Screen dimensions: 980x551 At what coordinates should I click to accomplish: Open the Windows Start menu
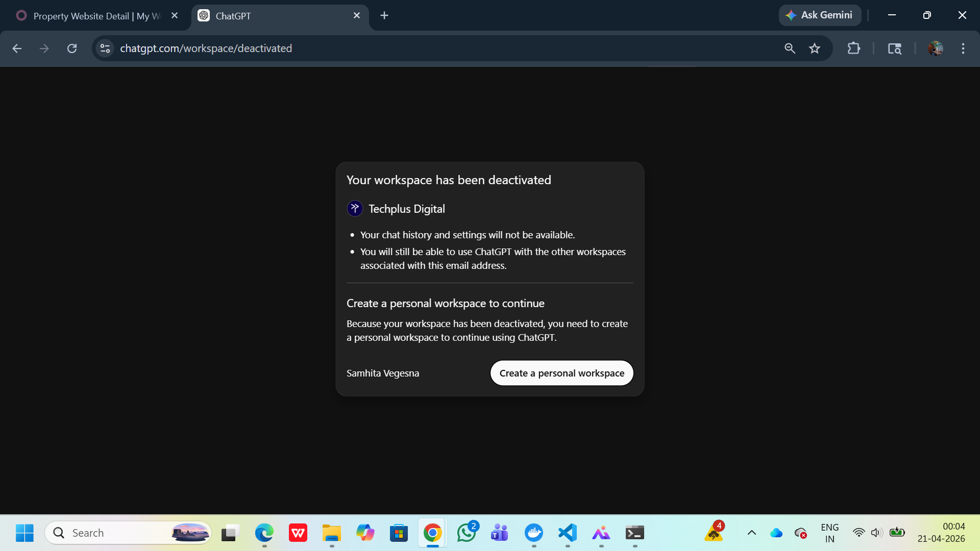pos(24,533)
